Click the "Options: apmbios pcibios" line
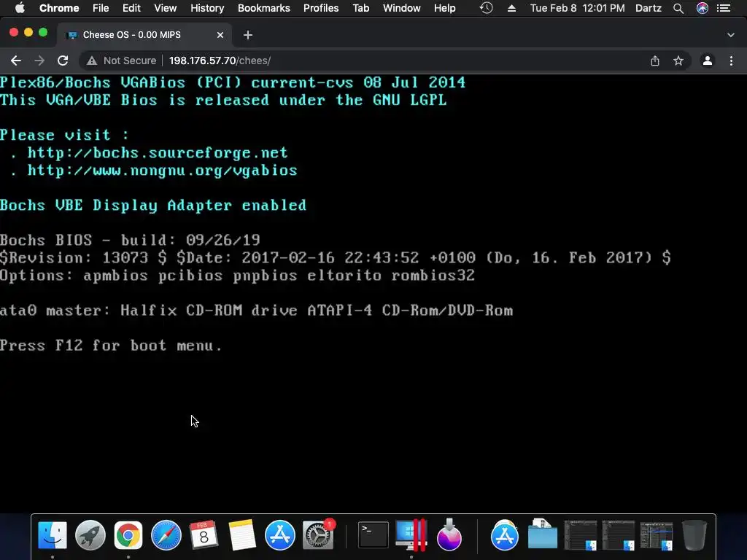The height and width of the screenshot is (560, 747). coord(237,275)
